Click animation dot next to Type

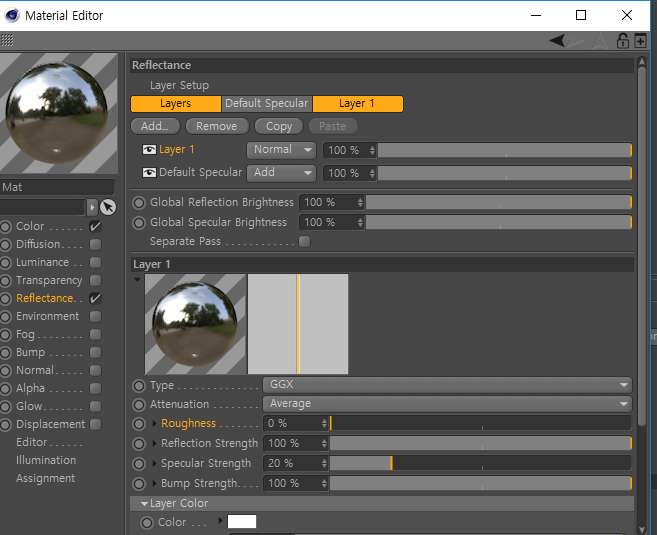click(139, 386)
